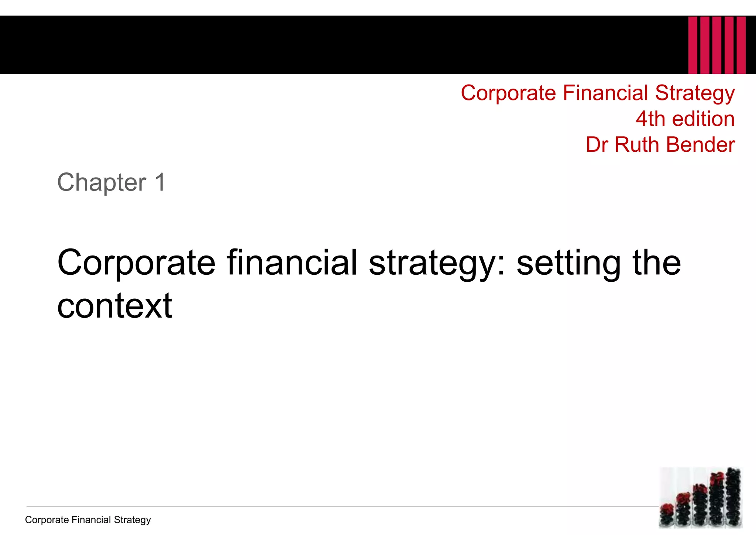Click the black header banner

click(332, 45)
